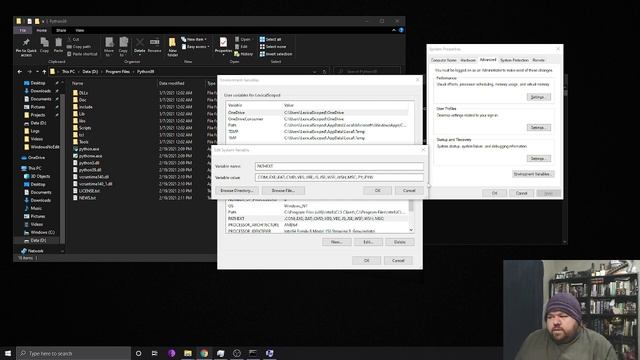Open the File tab in Explorer

23,30
